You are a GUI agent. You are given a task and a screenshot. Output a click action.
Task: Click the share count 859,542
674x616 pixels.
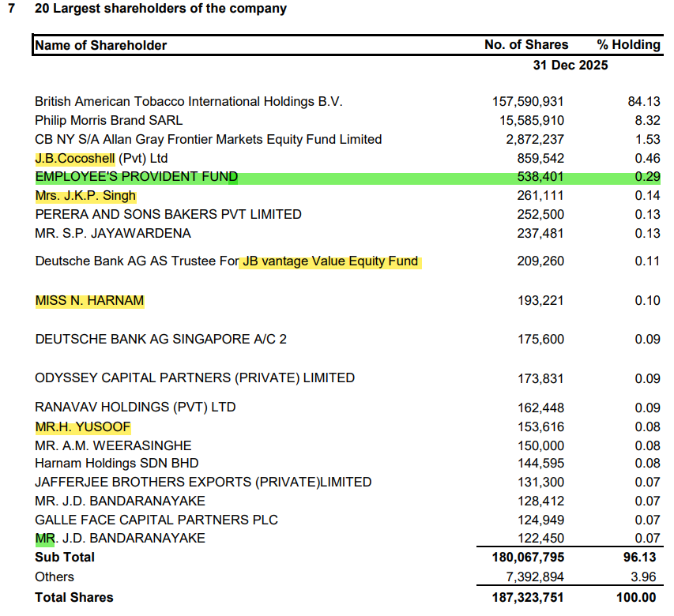[540, 158]
